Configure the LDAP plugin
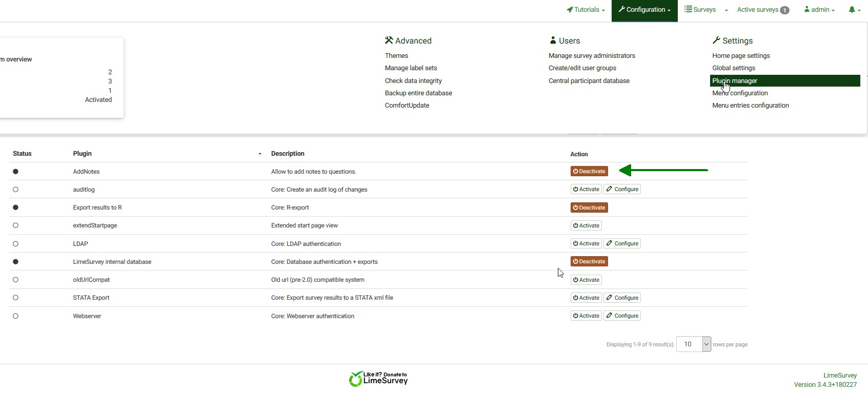 [622, 244]
